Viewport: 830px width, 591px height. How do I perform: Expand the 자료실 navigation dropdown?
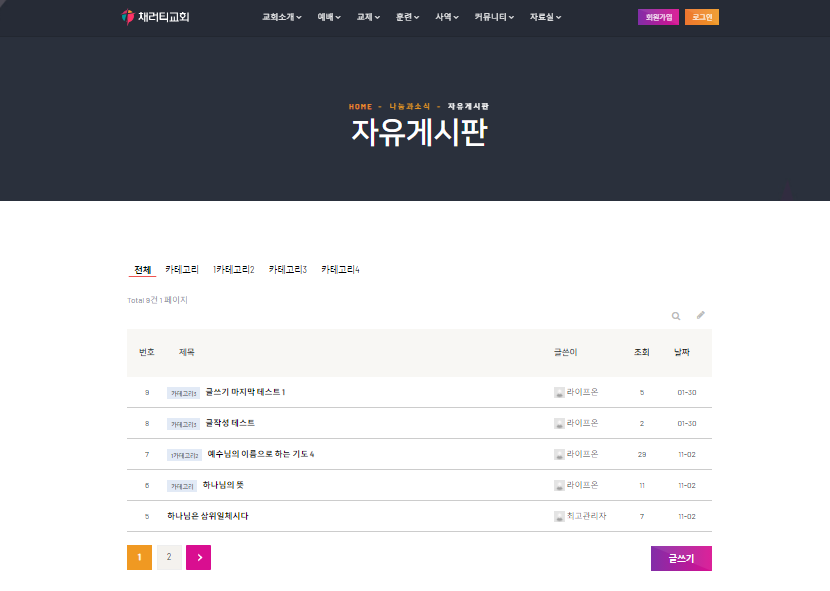(x=544, y=17)
